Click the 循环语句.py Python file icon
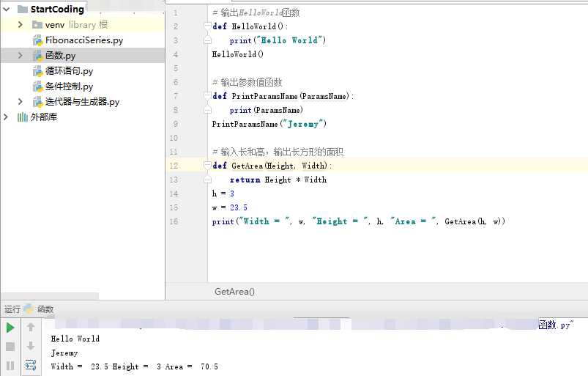The height and width of the screenshot is (376, 588). click(37, 71)
